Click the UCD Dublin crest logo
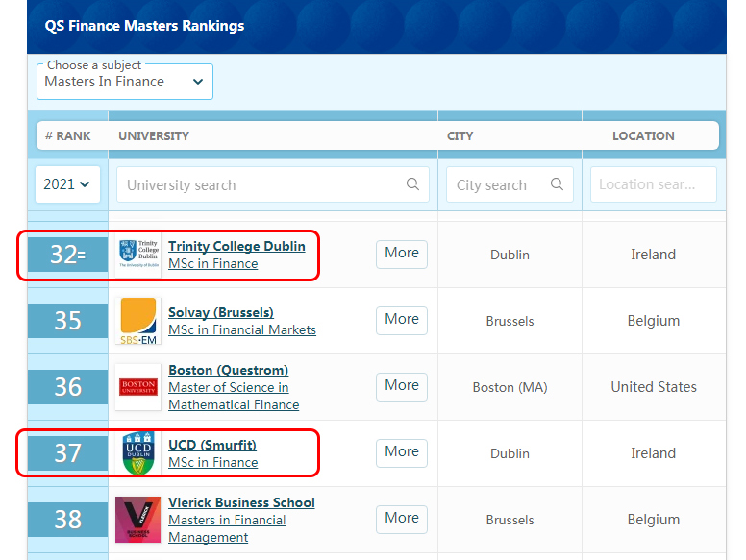 point(138,453)
